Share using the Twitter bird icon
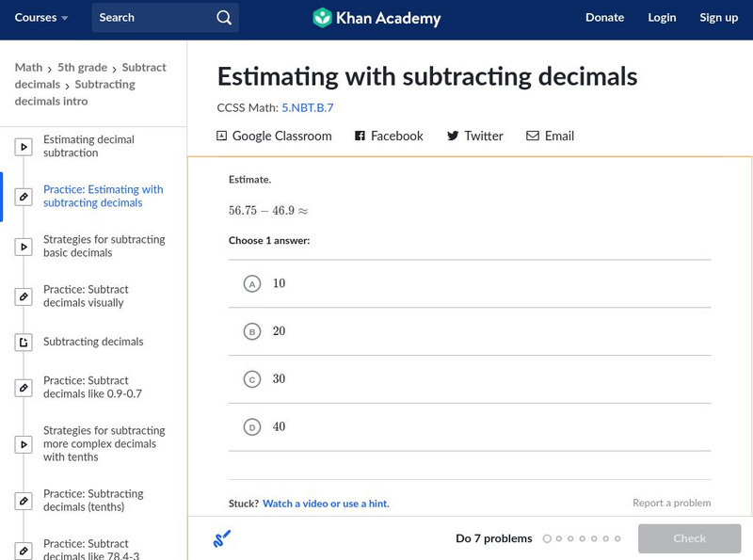This screenshot has width=753, height=560. (x=453, y=136)
